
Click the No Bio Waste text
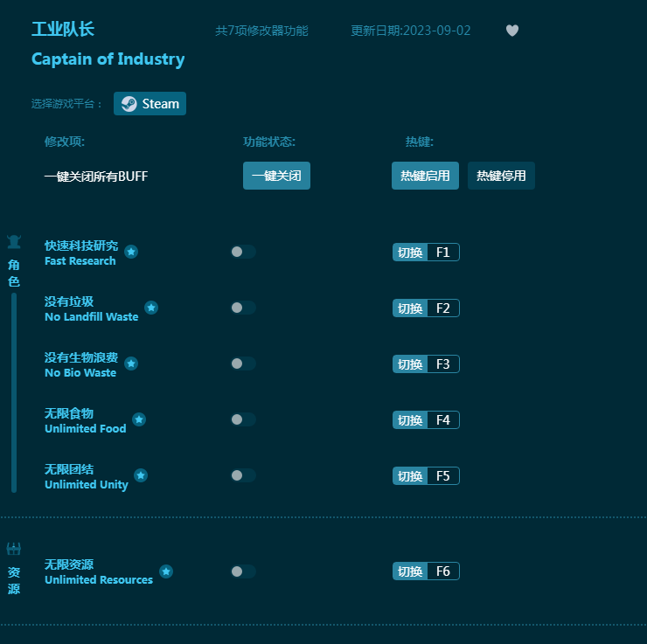80,373
